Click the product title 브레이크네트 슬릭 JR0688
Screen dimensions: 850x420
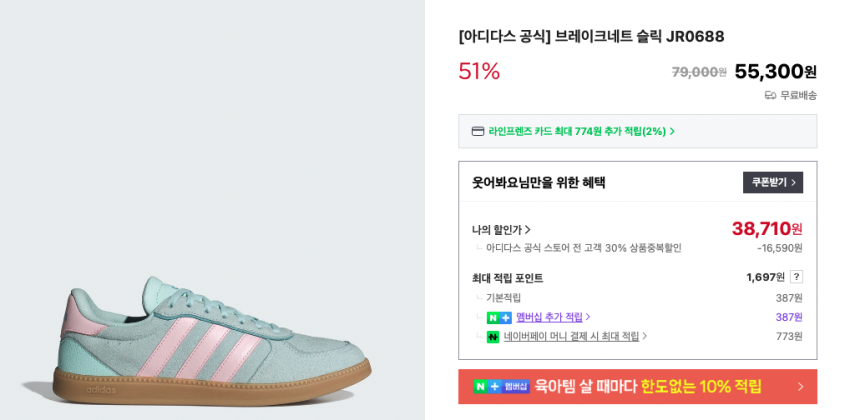(x=591, y=36)
